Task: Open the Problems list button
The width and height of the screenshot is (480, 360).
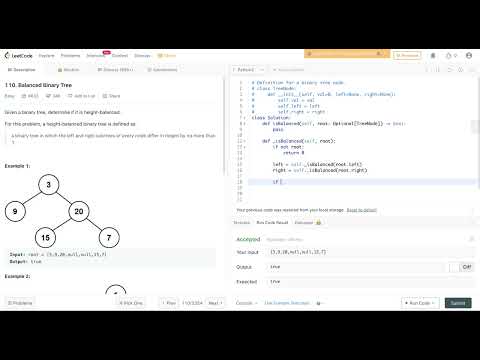Action: point(20,303)
